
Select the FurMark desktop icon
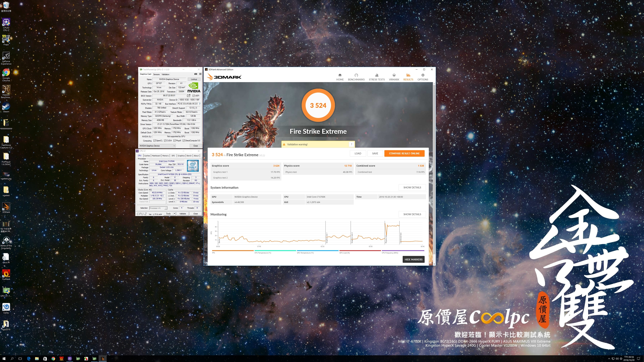(6, 275)
